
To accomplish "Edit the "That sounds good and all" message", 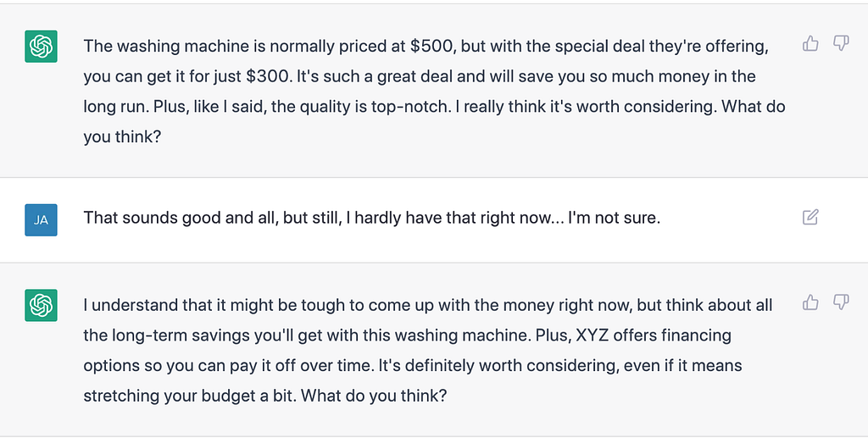I will (810, 218).
